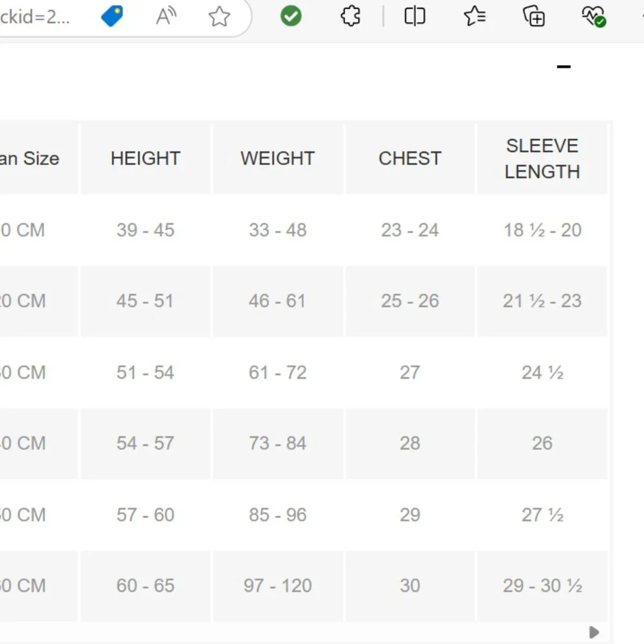
Task: Select chest cell '25 - 26'
Action: point(410,301)
